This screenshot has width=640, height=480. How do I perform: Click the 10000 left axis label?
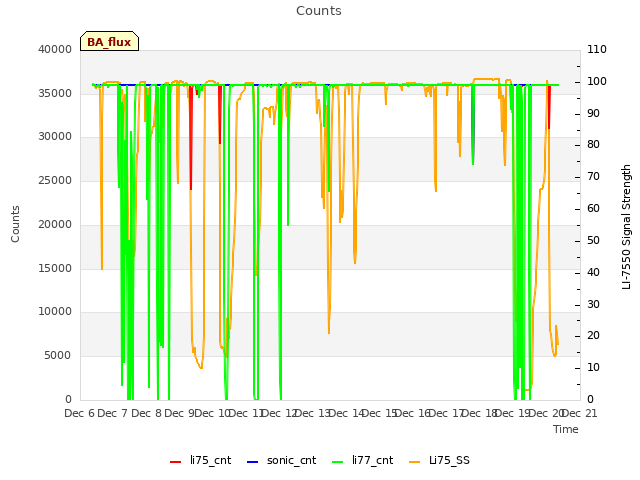point(55,311)
